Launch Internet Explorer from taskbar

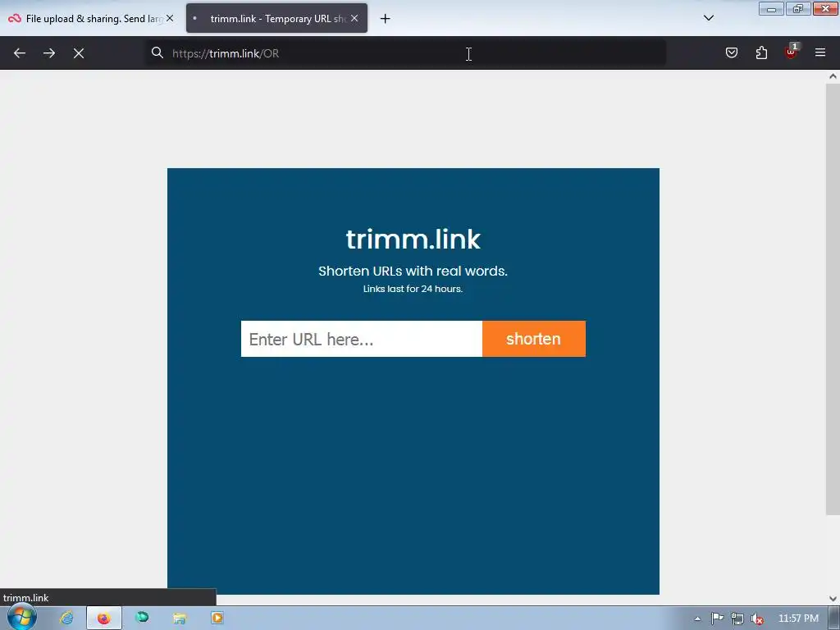66,618
